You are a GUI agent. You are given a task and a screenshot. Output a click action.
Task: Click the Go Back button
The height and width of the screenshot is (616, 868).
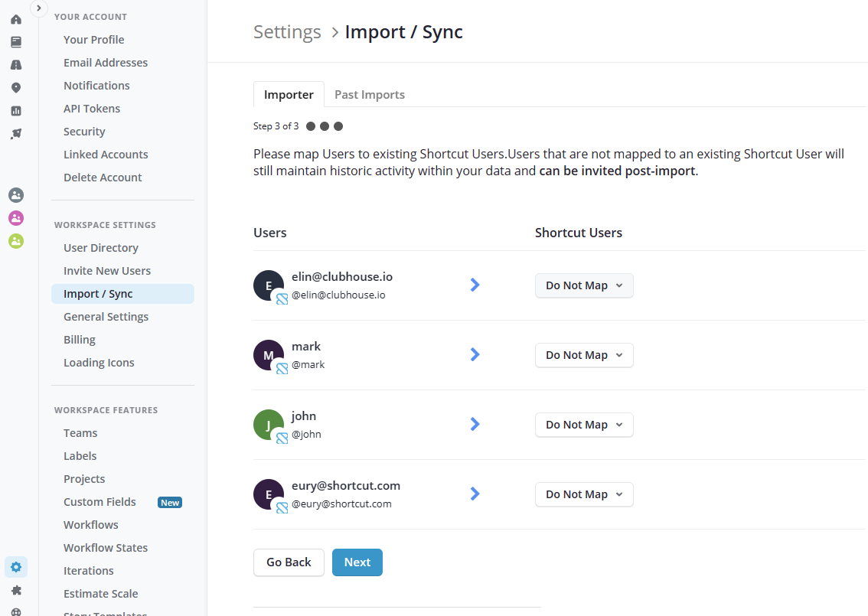click(x=289, y=562)
